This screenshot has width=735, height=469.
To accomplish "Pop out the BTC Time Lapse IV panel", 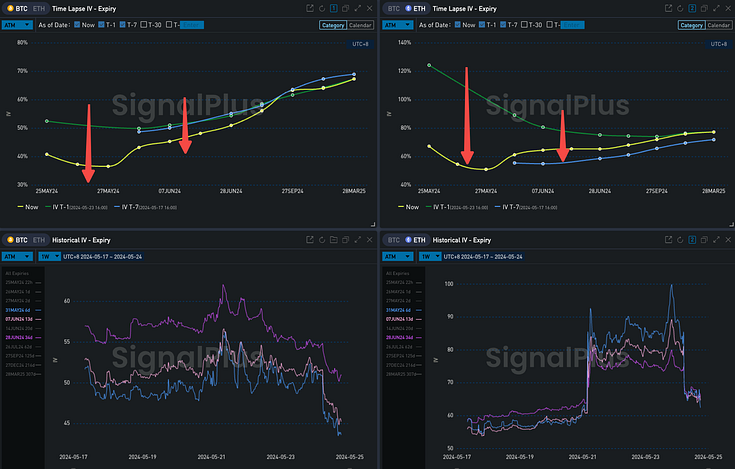I will point(310,7).
